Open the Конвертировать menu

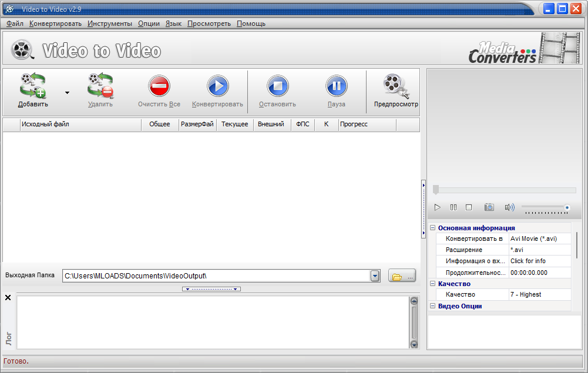tap(55, 23)
